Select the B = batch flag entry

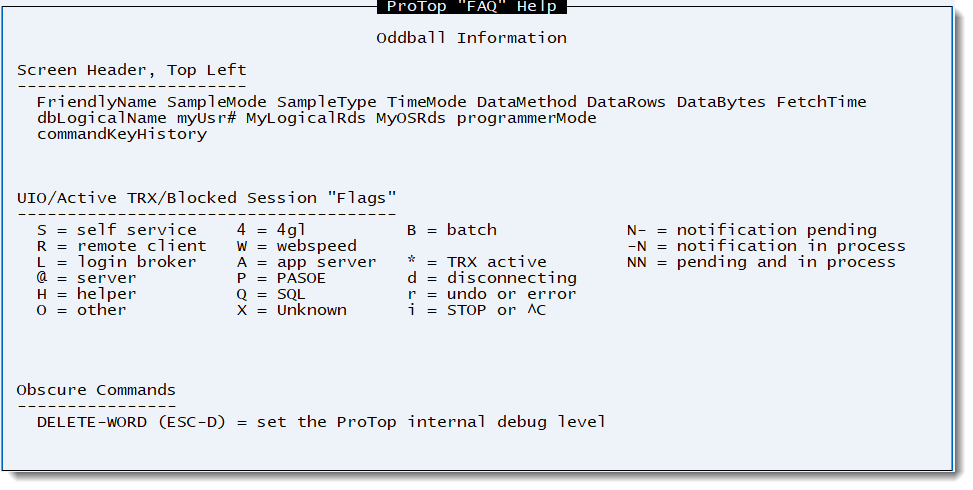coord(451,230)
